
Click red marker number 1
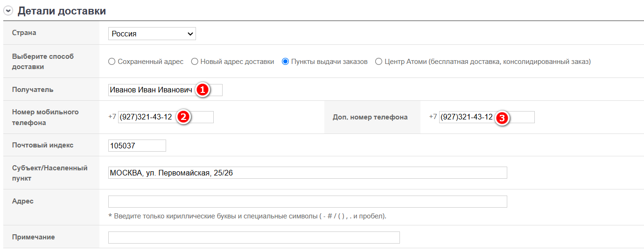coord(202,90)
